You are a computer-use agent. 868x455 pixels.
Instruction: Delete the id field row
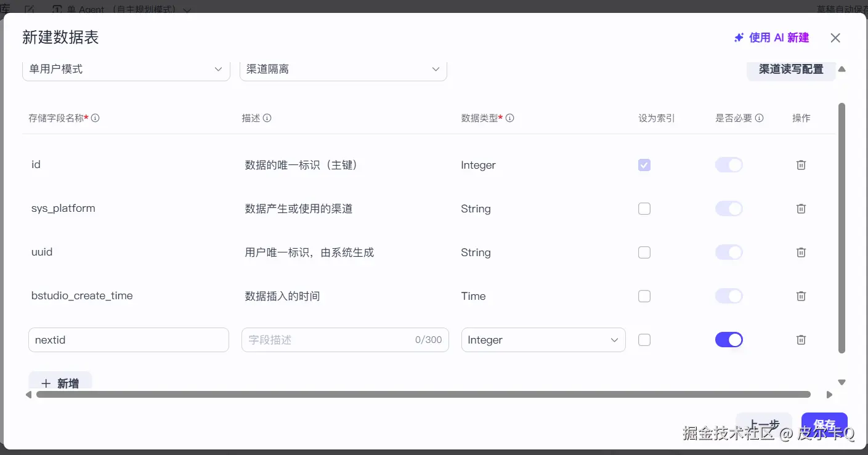pos(801,165)
